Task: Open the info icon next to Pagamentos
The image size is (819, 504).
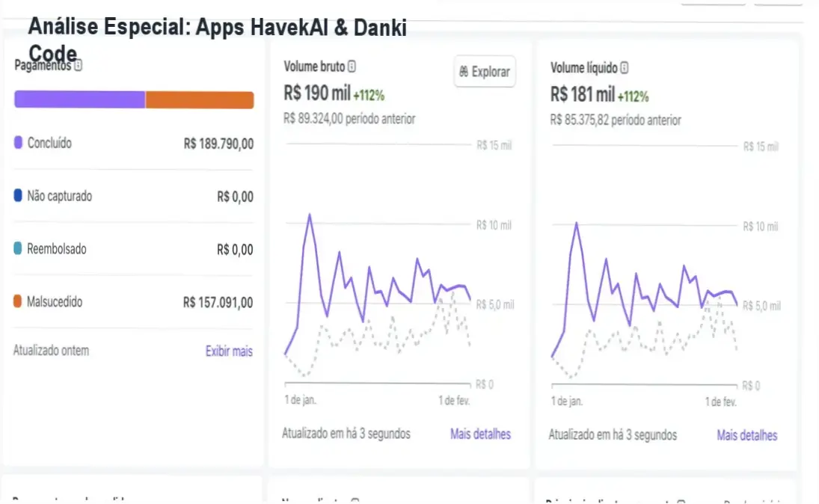Action: click(x=78, y=65)
